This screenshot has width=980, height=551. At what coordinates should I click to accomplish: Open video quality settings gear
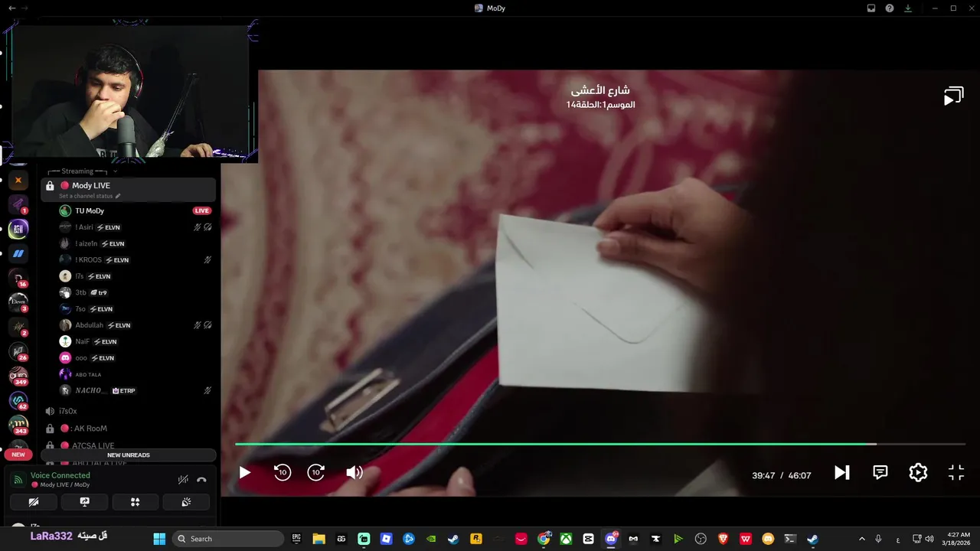(918, 473)
